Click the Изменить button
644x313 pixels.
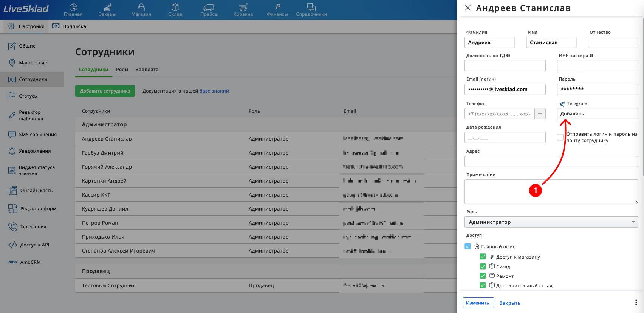coord(478,303)
